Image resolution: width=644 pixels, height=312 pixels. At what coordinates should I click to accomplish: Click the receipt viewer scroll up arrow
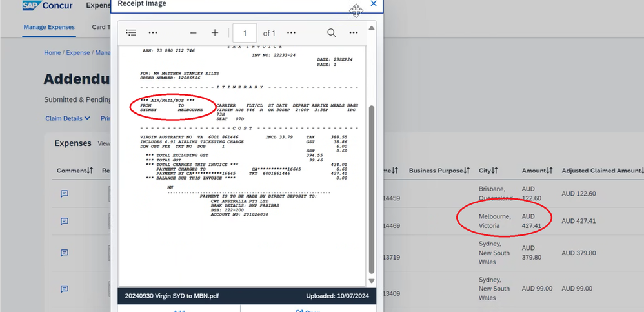click(371, 28)
